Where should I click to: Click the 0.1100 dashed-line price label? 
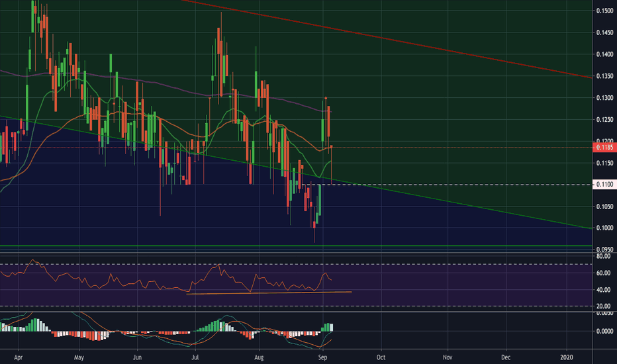click(604, 184)
